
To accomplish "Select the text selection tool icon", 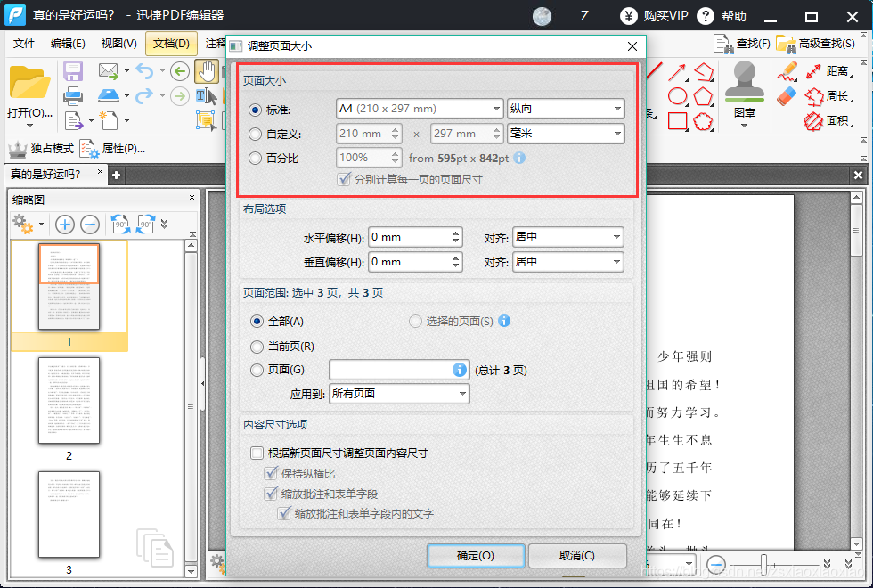I will click(207, 96).
